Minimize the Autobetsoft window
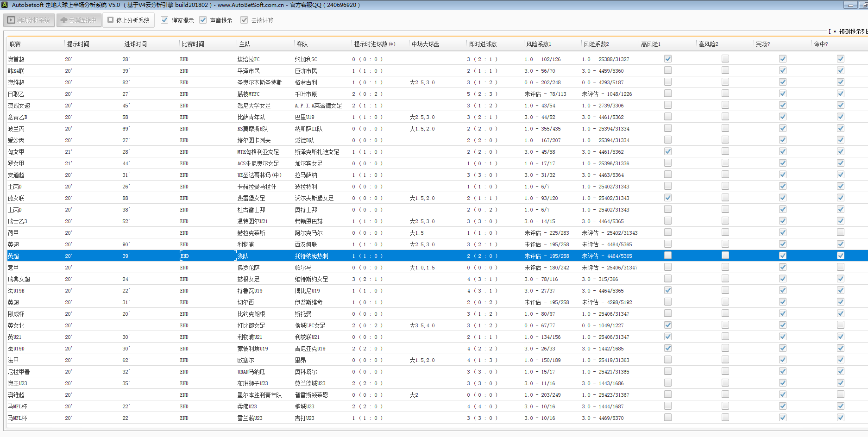Screen dimensions: 868x437 (850, 5)
